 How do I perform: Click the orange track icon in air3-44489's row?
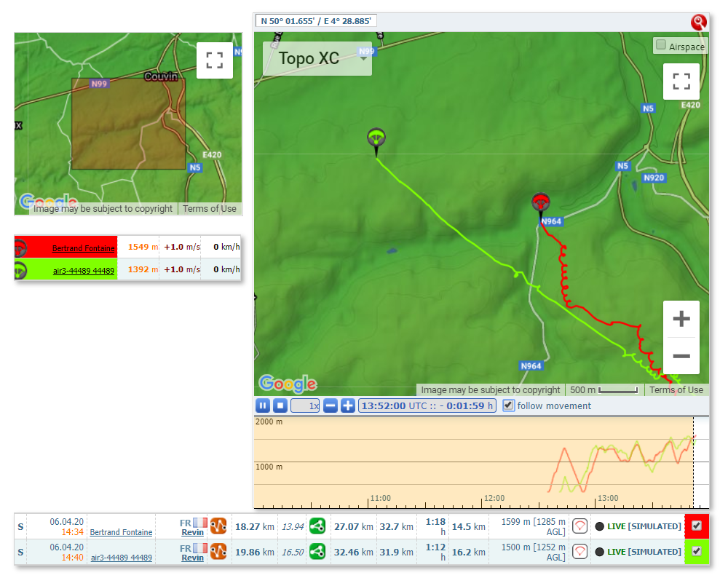click(x=218, y=552)
